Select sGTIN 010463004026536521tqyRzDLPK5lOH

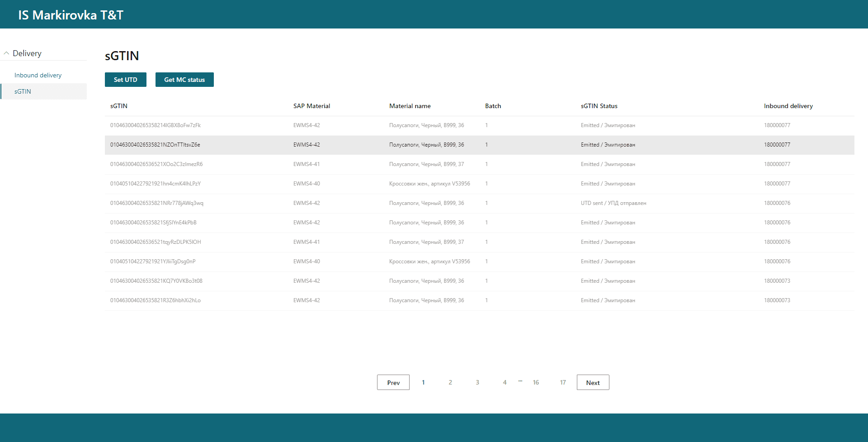click(x=156, y=242)
